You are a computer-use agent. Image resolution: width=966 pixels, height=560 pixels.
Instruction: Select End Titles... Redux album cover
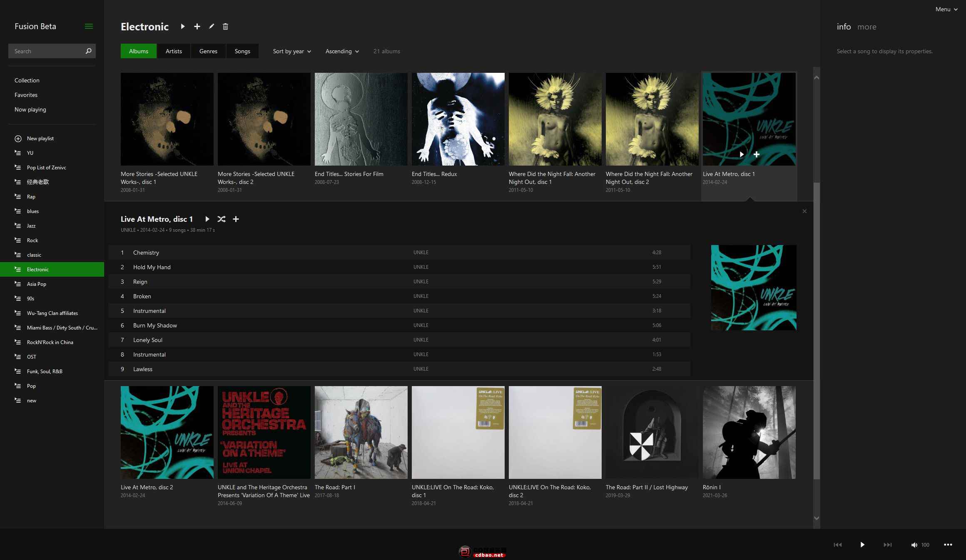[x=458, y=119]
